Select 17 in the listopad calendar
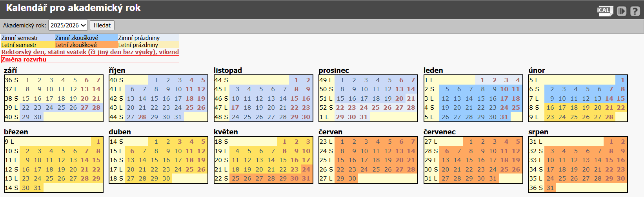The height and width of the screenshot is (197, 644). 235,107
